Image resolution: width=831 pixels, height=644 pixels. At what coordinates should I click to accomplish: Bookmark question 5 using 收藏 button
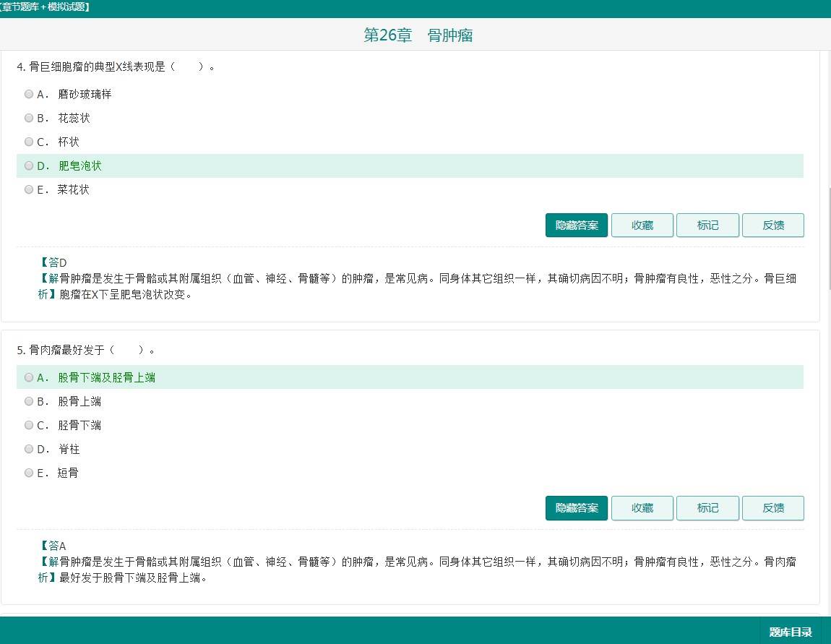[642, 508]
